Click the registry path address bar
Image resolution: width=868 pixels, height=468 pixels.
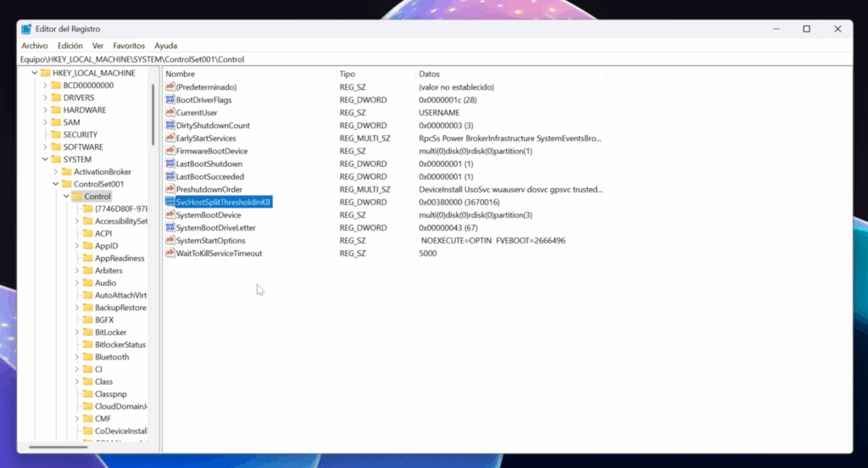pyautogui.click(x=435, y=59)
